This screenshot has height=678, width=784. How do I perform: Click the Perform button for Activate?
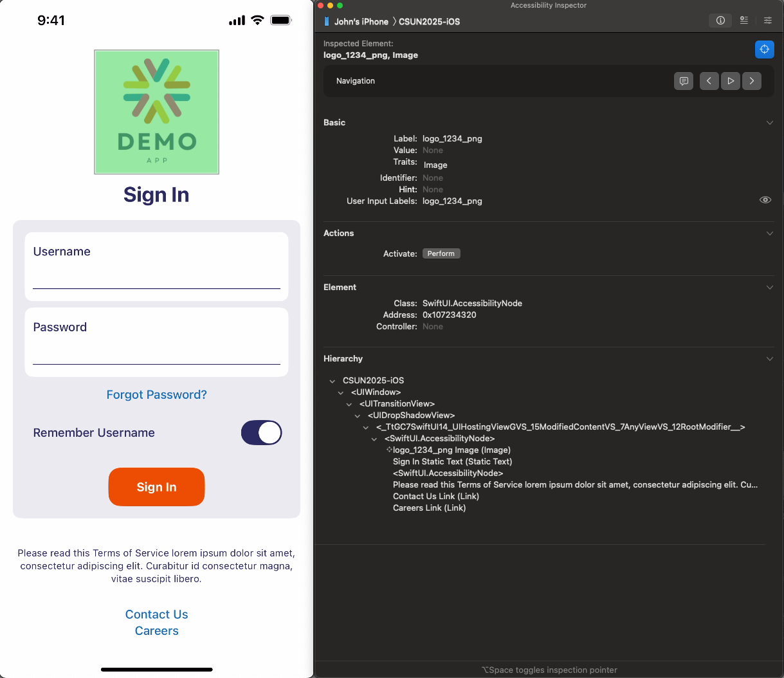(x=441, y=254)
